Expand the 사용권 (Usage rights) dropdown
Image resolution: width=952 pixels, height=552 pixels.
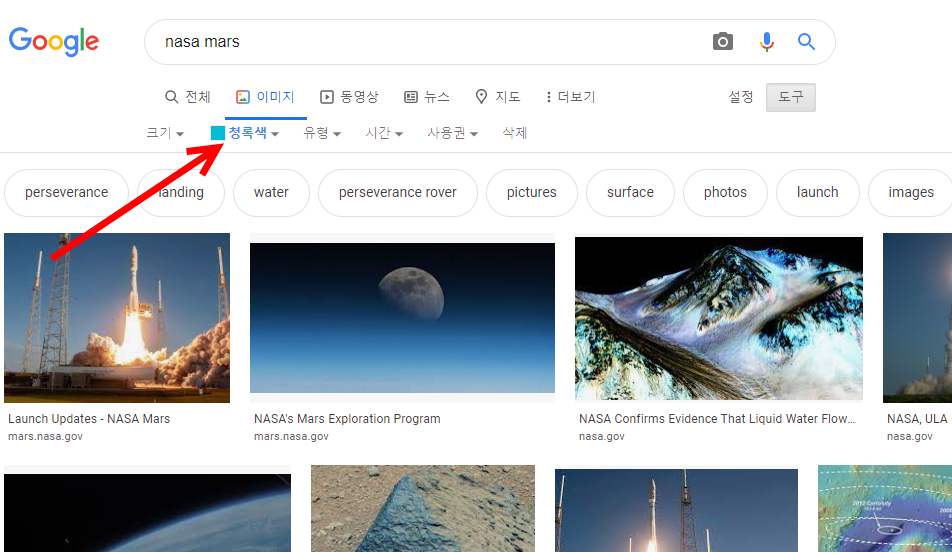click(452, 132)
